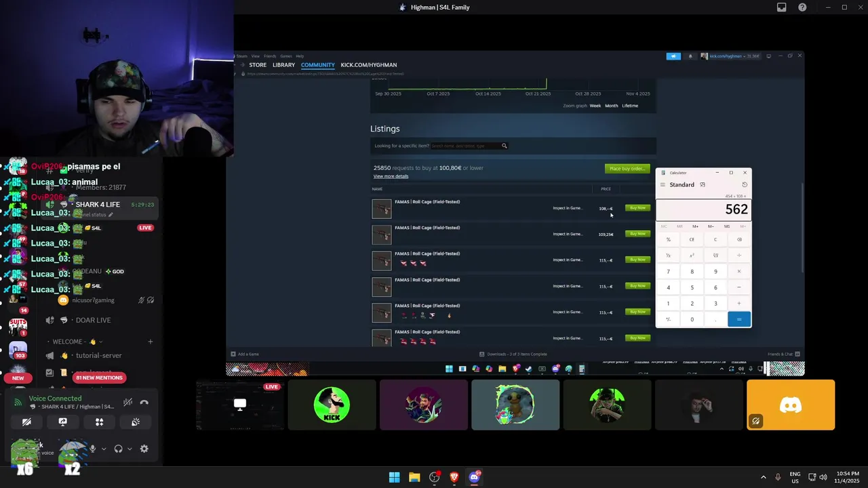Screen dimensions: 868x488
Task: Open the Steam STORE tab
Action: 258,65
